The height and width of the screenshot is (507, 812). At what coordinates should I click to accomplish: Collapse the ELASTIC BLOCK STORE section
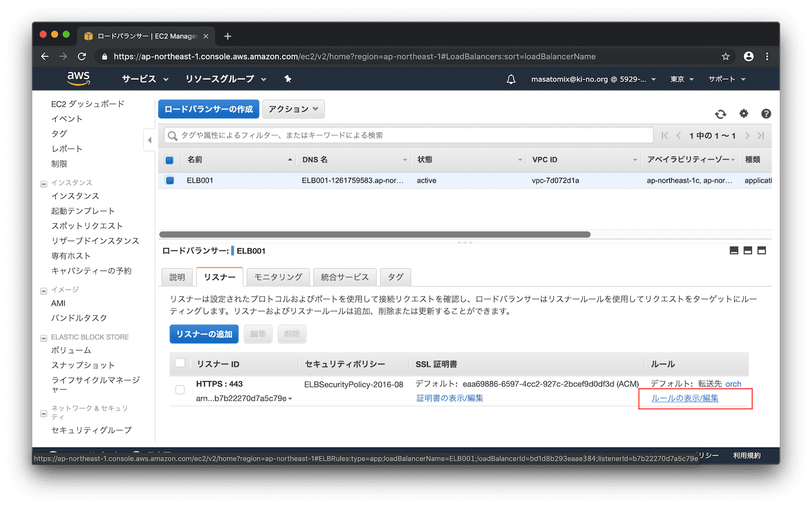[x=44, y=338]
